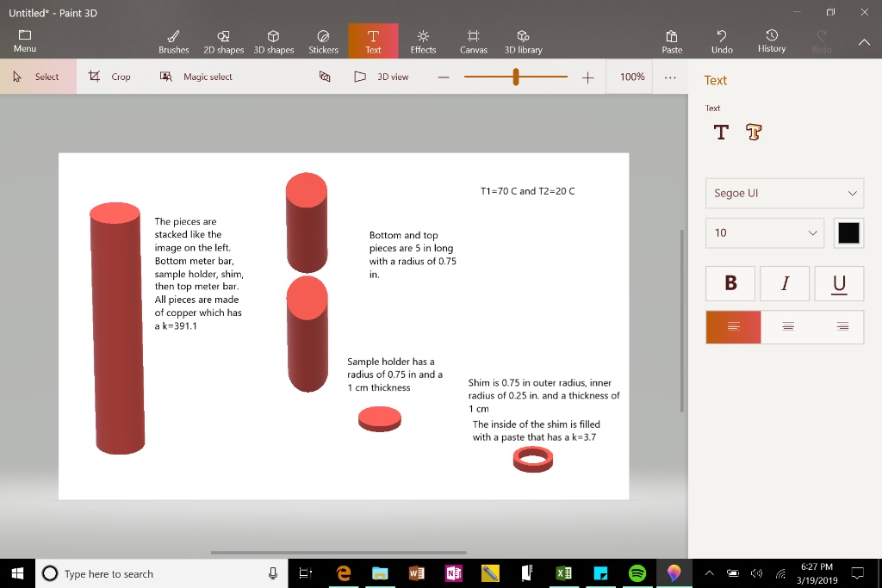The width and height of the screenshot is (882, 588).
Task: Open the Stickers panel
Action: pyautogui.click(x=323, y=41)
